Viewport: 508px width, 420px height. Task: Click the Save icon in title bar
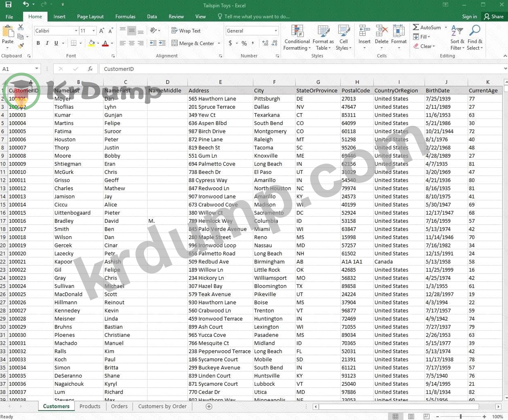(8, 4)
